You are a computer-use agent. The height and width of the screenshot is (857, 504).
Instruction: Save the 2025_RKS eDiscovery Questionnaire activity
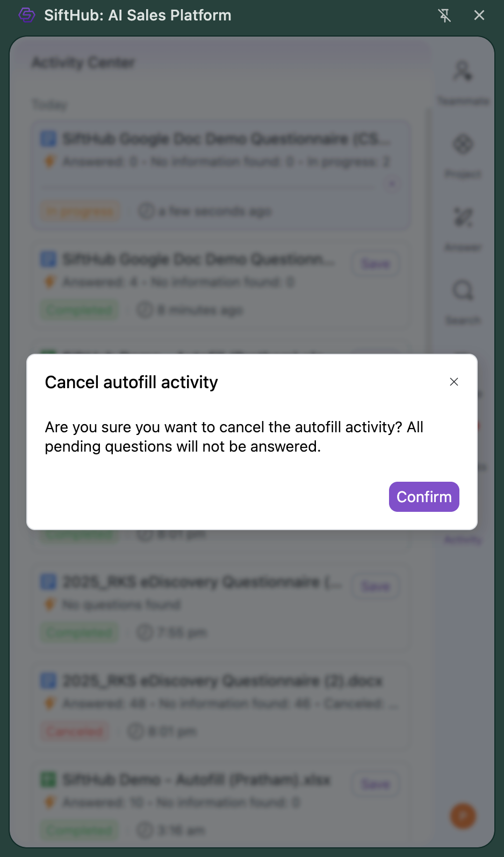pos(375,587)
